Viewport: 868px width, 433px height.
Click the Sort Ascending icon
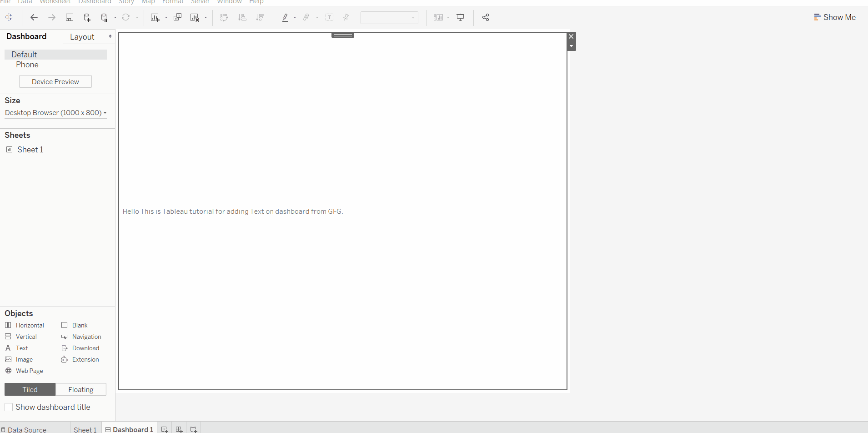[242, 17]
